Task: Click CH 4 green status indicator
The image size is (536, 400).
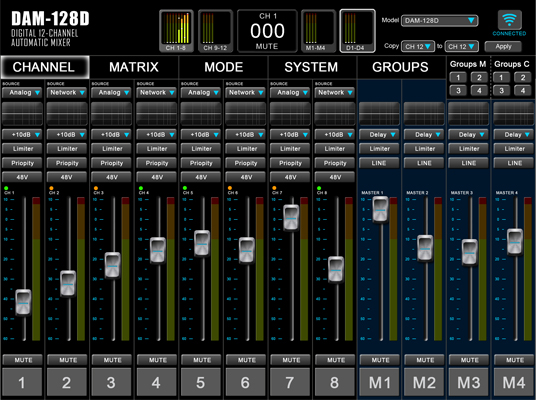Action: pyautogui.click(x=141, y=188)
